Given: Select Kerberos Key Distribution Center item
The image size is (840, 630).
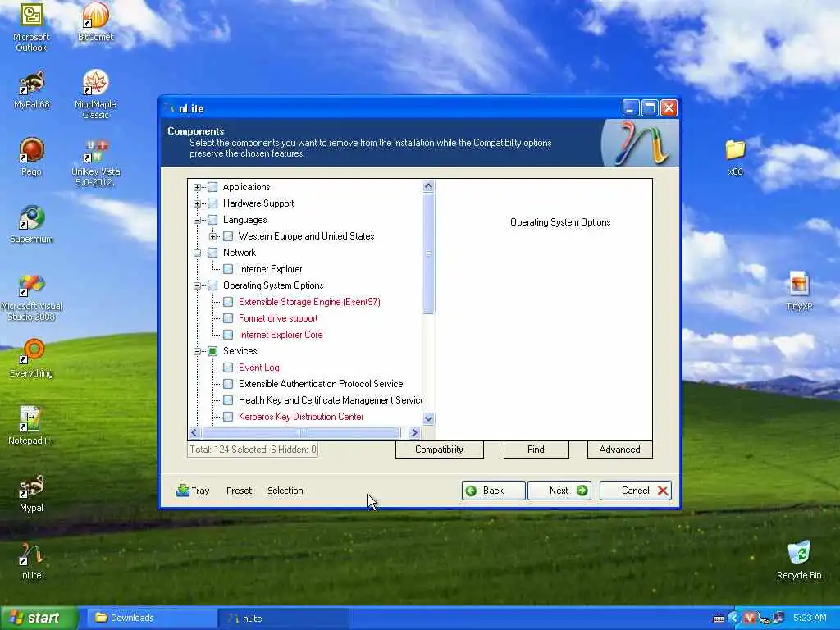Looking at the screenshot, I should tap(301, 417).
